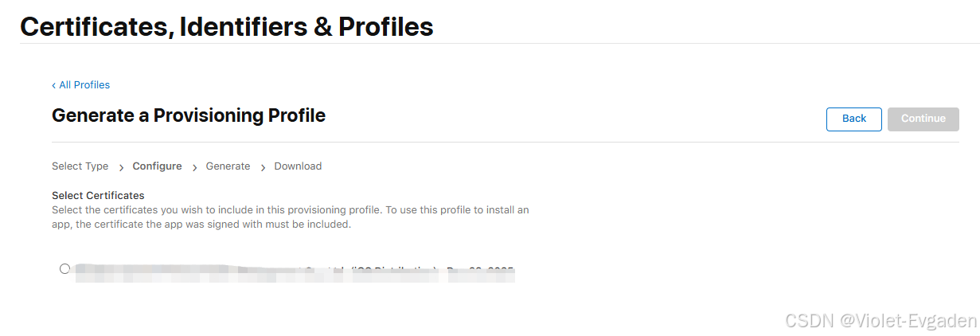980x336 pixels.
Task: Click the Configure step label
Action: 157,166
